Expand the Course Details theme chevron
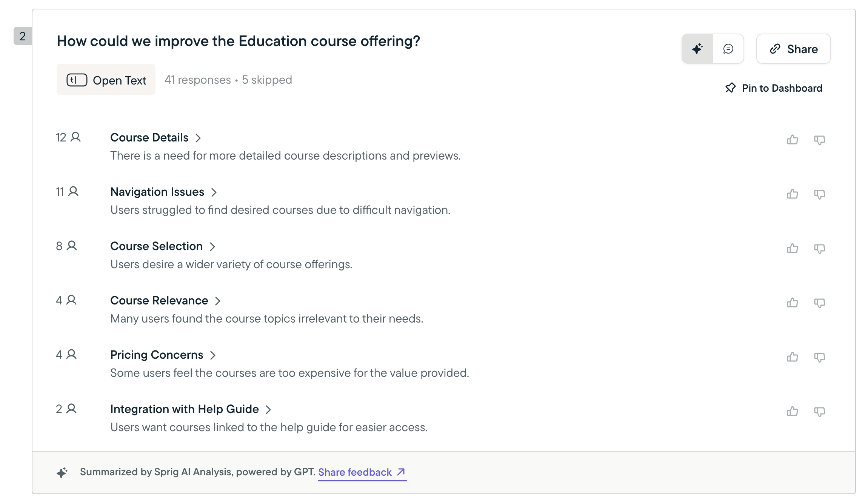The height and width of the screenshot is (504, 868). pyautogui.click(x=198, y=138)
